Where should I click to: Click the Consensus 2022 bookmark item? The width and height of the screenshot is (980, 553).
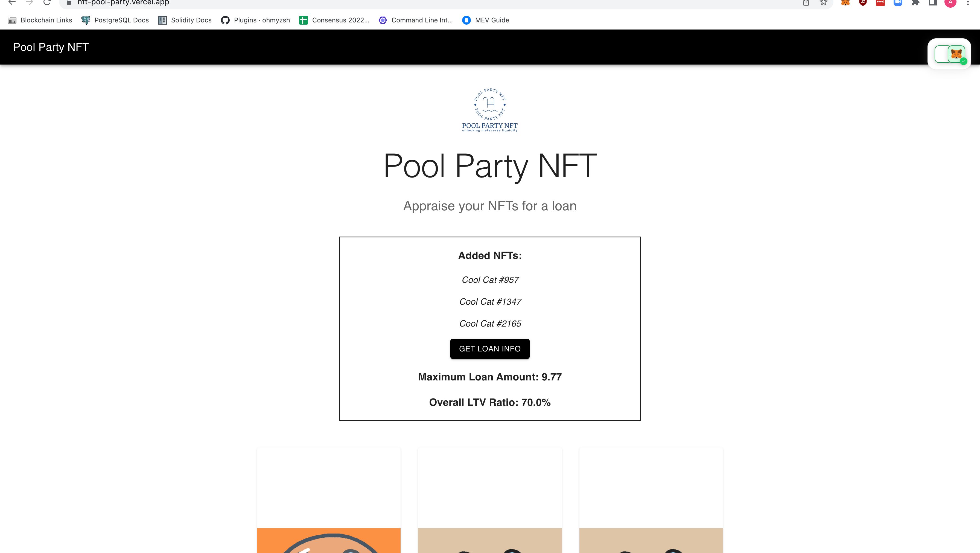340,19
